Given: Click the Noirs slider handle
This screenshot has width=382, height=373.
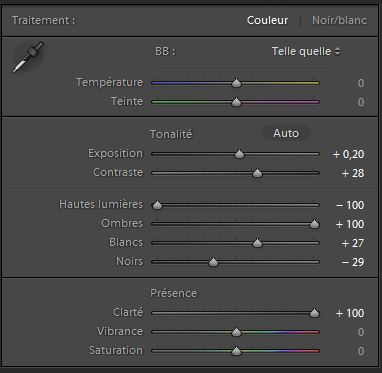Looking at the screenshot, I should pos(213,262).
